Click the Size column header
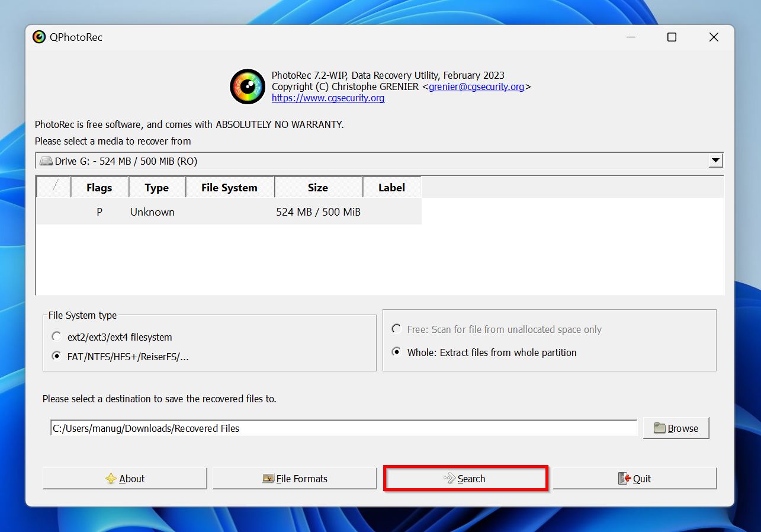 pos(318,187)
